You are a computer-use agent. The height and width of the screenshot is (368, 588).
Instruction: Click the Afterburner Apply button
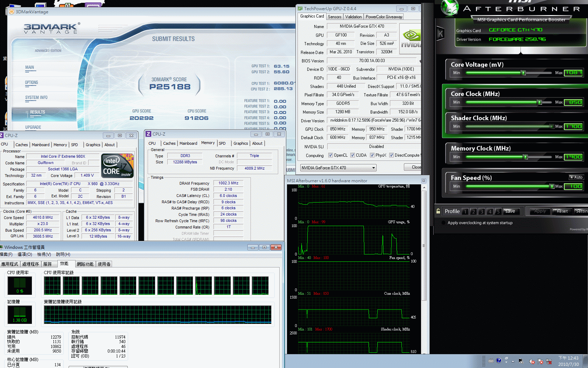click(x=540, y=211)
